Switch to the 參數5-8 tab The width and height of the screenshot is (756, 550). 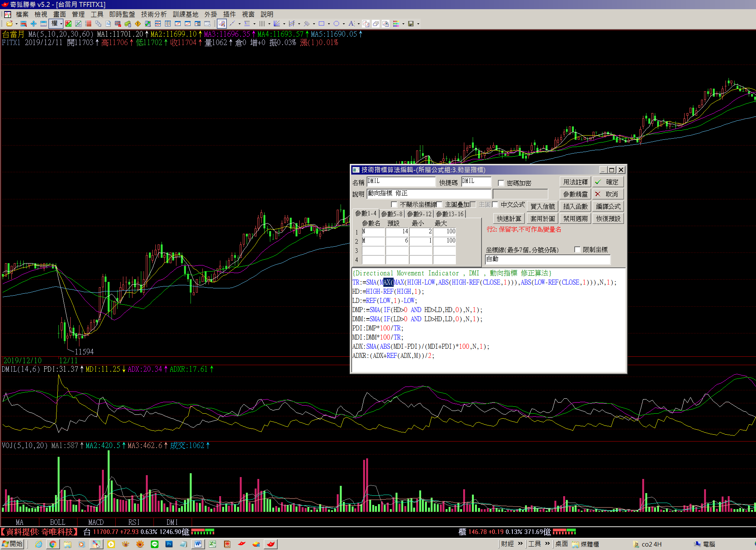coord(392,214)
